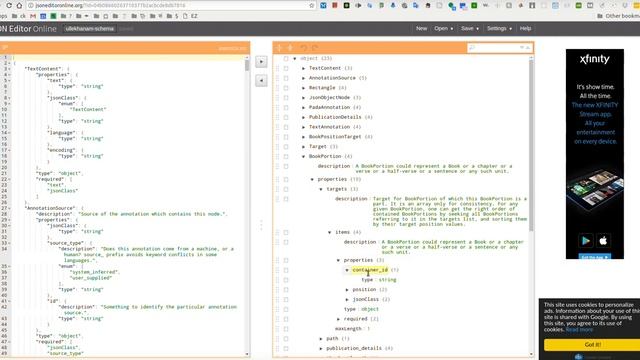Click the type value string
This screenshot has width=640, height=360.
click(x=388, y=280)
